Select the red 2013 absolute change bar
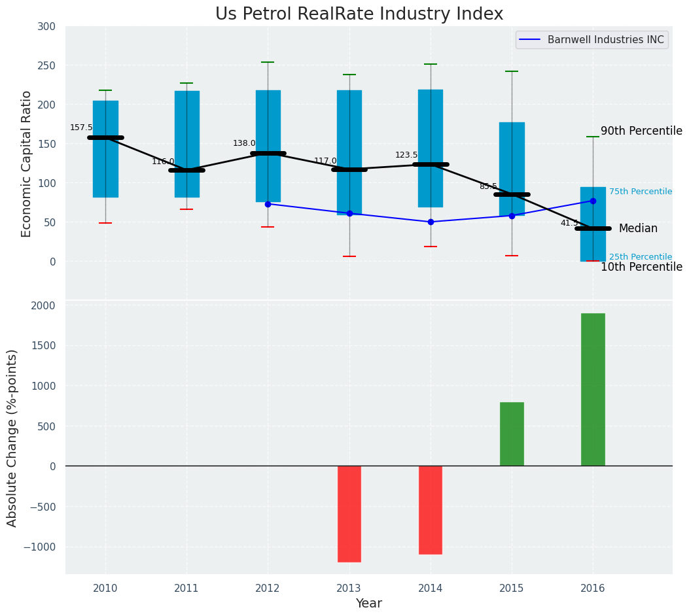This screenshot has height=616, width=689. pos(349,513)
